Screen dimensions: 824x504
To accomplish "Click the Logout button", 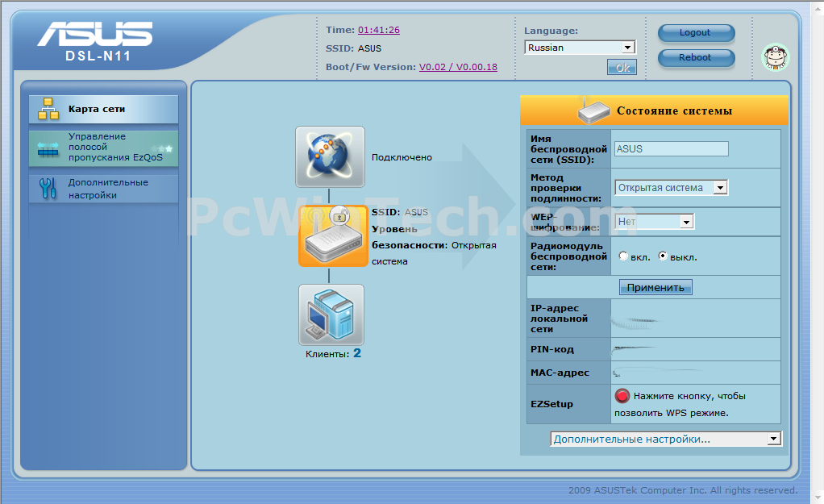I will click(x=697, y=32).
